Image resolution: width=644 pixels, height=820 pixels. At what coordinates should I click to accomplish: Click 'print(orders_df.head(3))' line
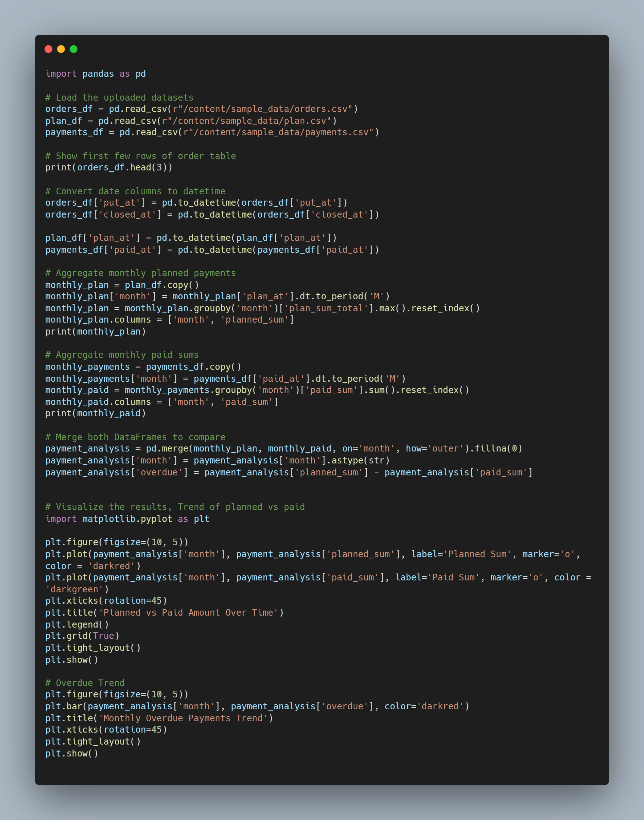pos(109,167)
